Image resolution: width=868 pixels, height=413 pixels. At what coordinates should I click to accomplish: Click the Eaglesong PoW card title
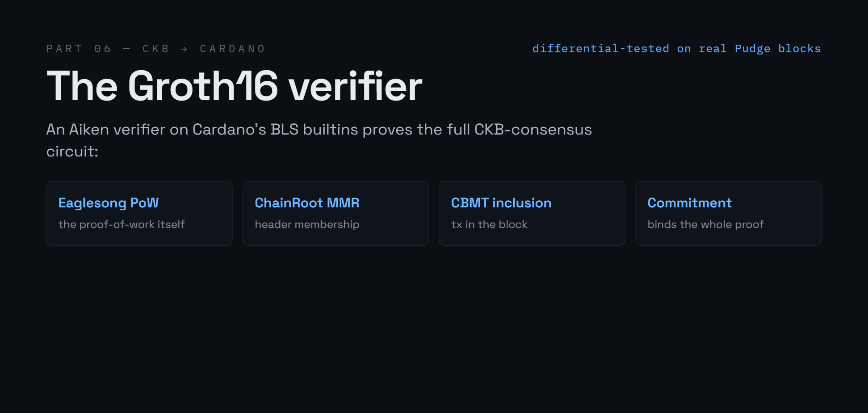[109, 203]
